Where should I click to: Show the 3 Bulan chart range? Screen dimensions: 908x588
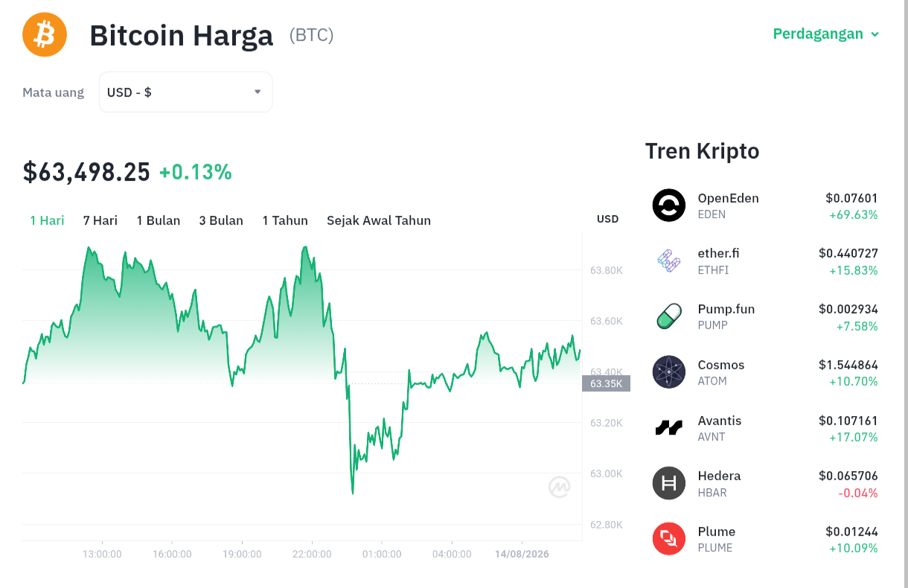[221, 220]
